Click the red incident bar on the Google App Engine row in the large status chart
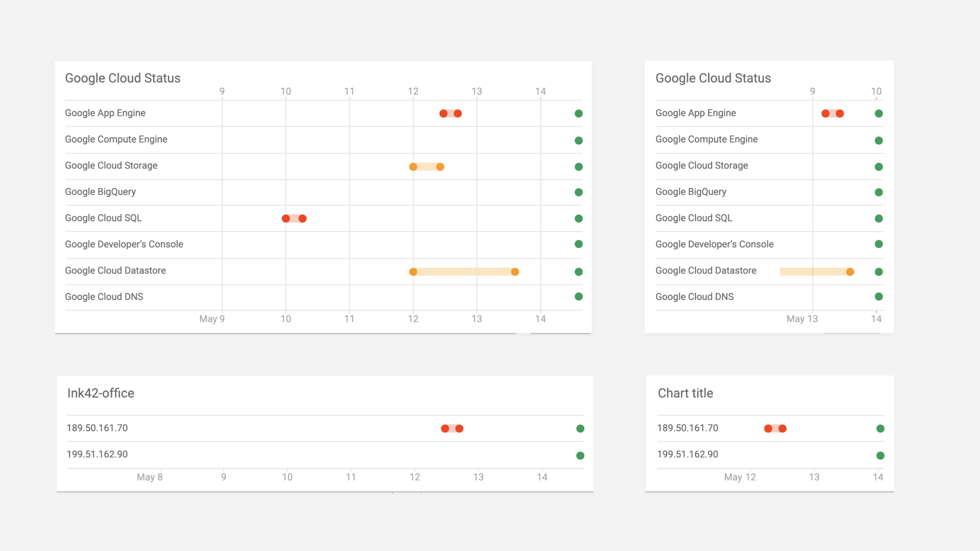The height and width of the screenshot is (551, 980). coord(451,114)
